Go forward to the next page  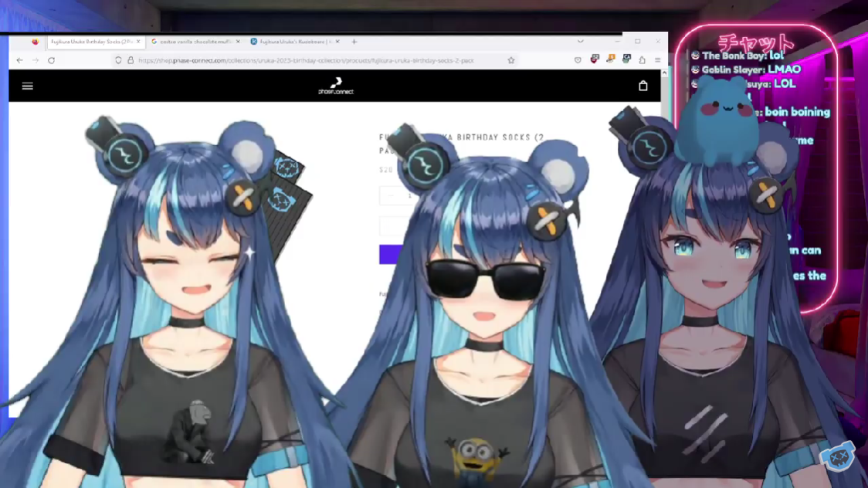coord(36,60)
